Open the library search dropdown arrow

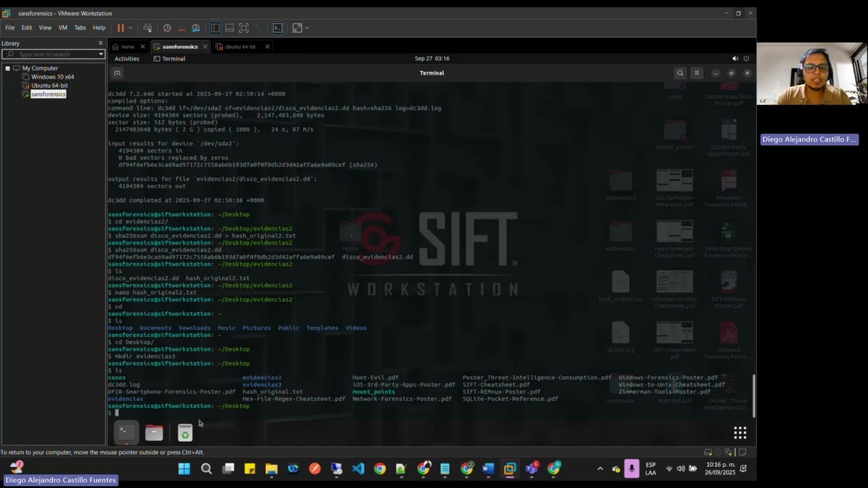coord(100,54)
